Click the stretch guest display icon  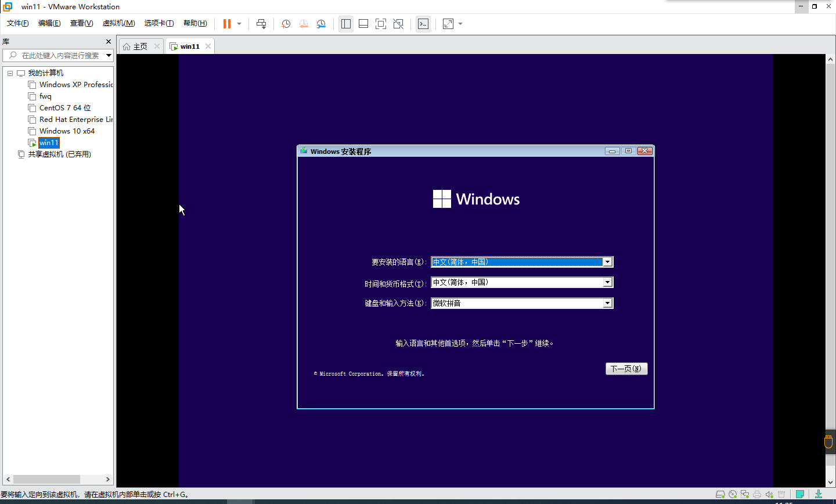tap(448, 24)
